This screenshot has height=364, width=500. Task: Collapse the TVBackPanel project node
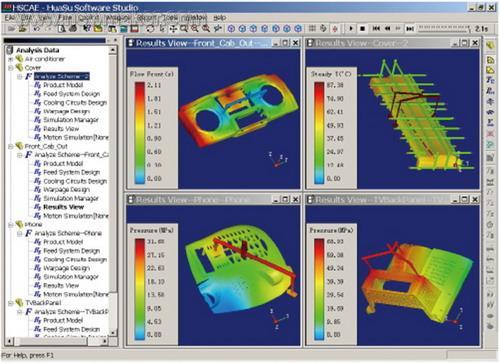click(x=11, y=303)
